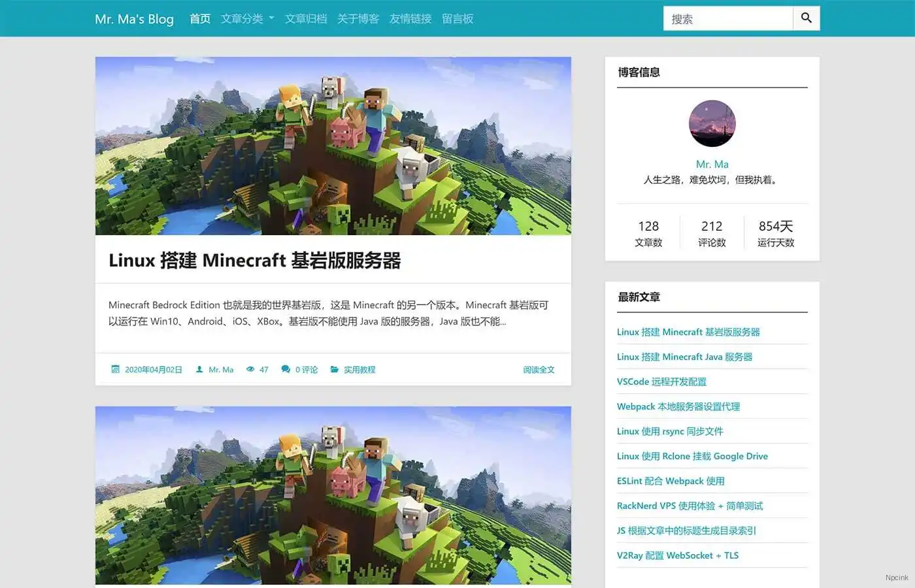Screen dimensions: 915x588
Task: Expand the 文章分类 dropdown menu
Action: 242,18
